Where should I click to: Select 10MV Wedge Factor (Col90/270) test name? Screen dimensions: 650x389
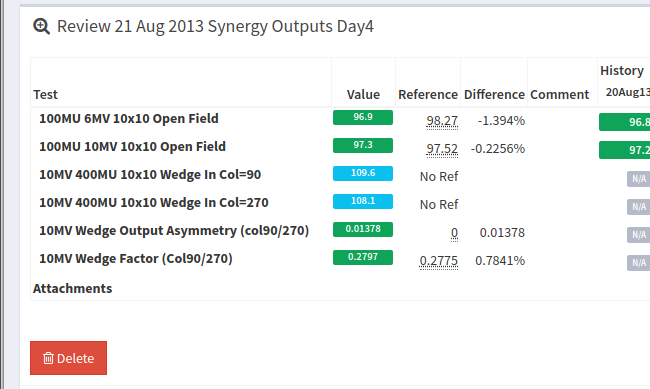(x=136, y=259)
